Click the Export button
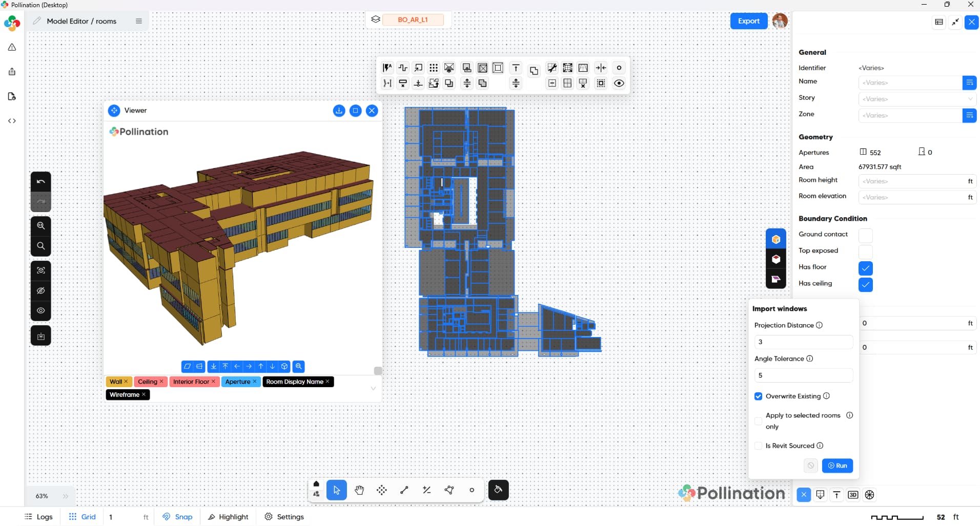 tap(748, 21)
